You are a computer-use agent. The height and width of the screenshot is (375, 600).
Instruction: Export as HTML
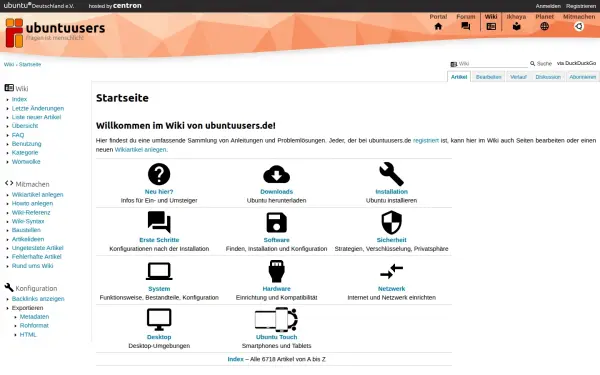coord(28,335)
